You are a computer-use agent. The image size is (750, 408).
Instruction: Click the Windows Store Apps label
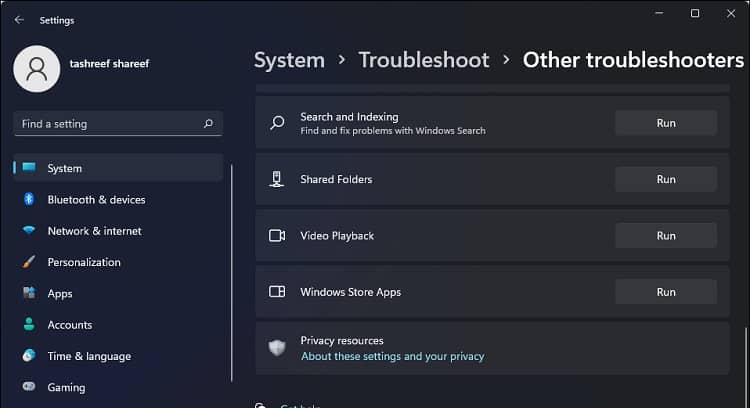pyautogui.click(x=351, y=292)
